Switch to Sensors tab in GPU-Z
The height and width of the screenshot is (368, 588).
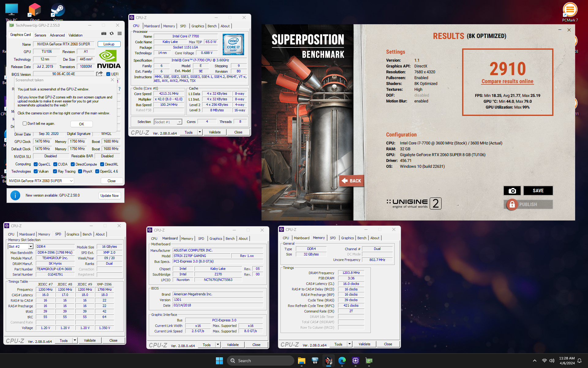[40, 35]
